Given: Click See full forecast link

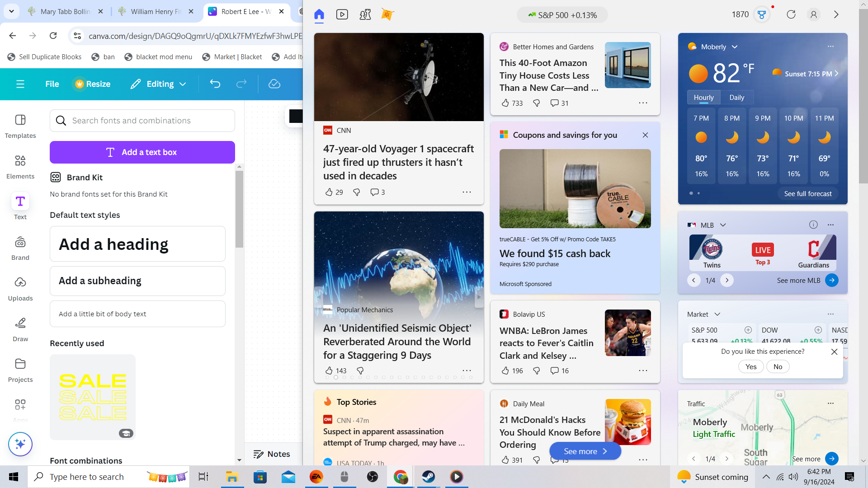Looking at the screenshot, I should [808, 193].
